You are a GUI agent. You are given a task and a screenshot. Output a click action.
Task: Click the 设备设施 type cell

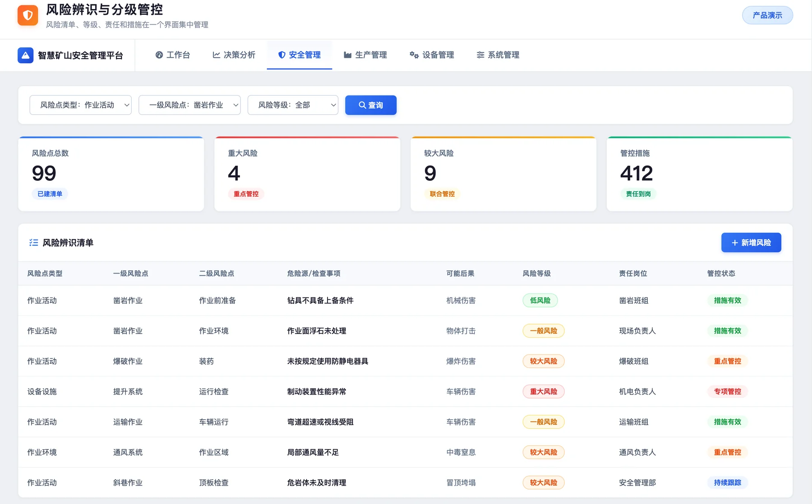click(42, 392)
